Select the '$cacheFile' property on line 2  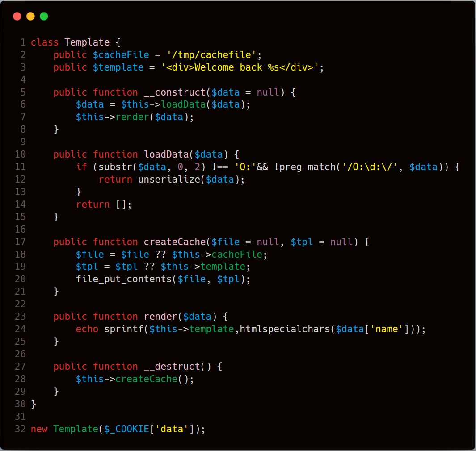[x=121, y=55]
